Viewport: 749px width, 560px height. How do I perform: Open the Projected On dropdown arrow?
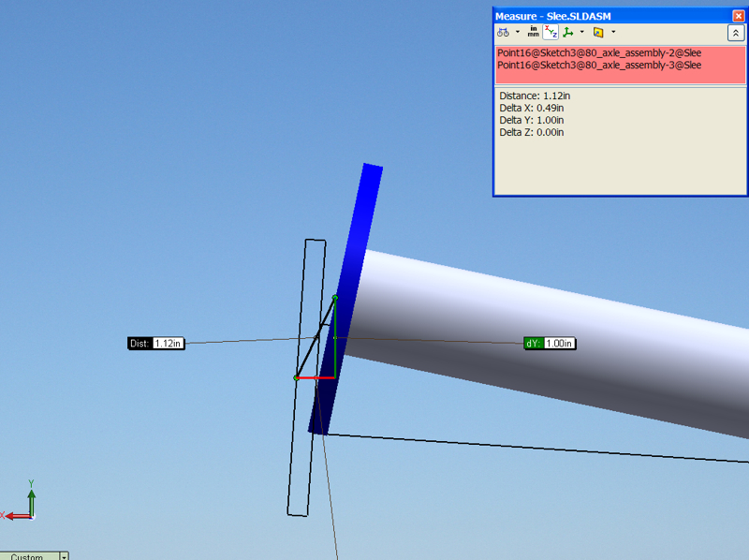tap(613, 32)
